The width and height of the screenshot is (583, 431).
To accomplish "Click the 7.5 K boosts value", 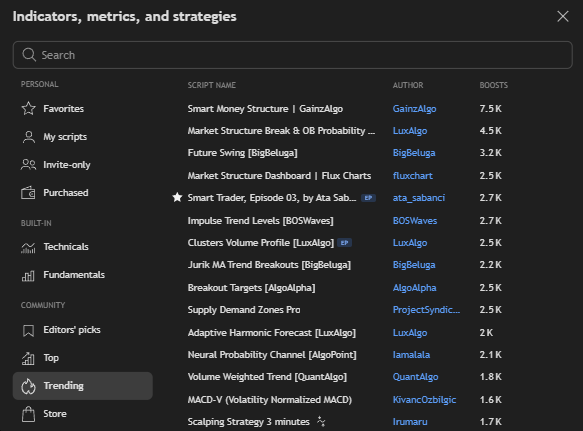I will click(490, 109).
